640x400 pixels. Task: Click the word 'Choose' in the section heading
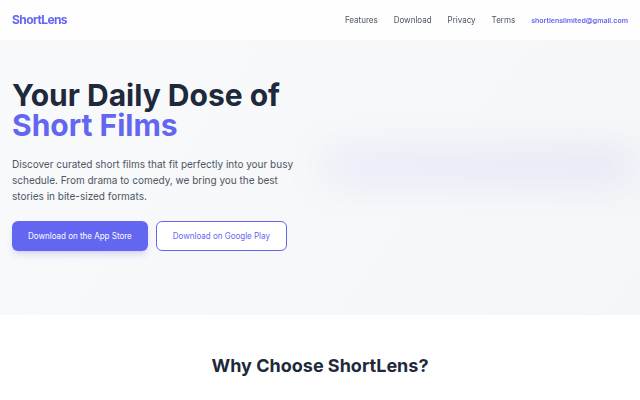[289, 366]
